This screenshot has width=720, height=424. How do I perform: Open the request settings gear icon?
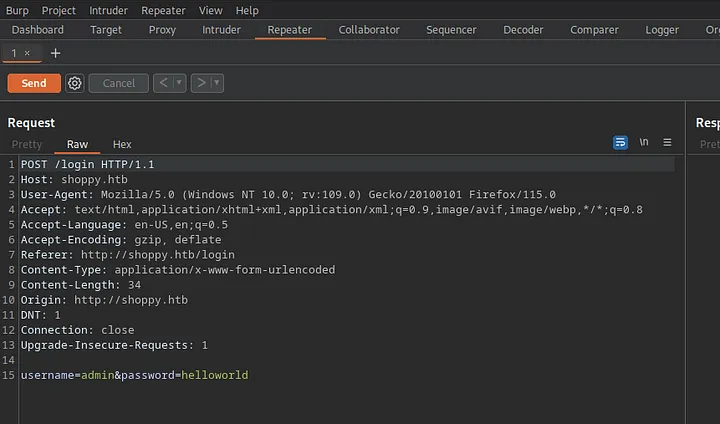tap(75, 83)
